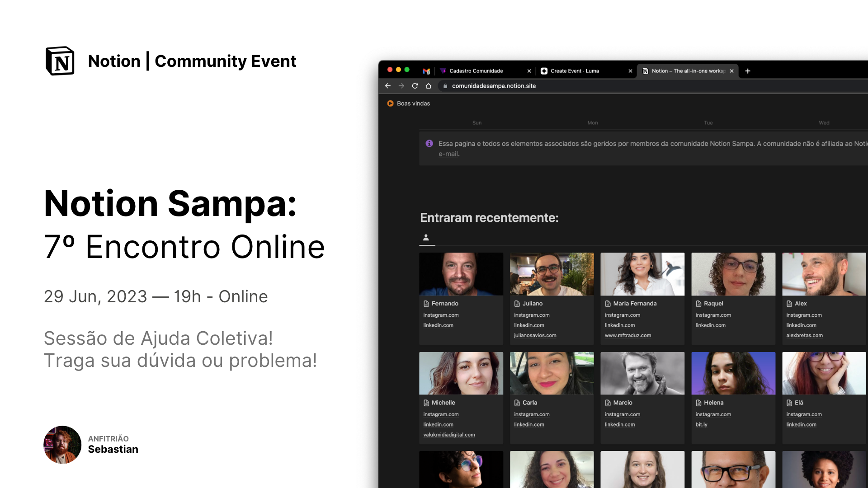Image resolution: width=868 pixels, height=488 pixels.
Task: Close the Create Event · Luma tab
Action: point(631,71)
